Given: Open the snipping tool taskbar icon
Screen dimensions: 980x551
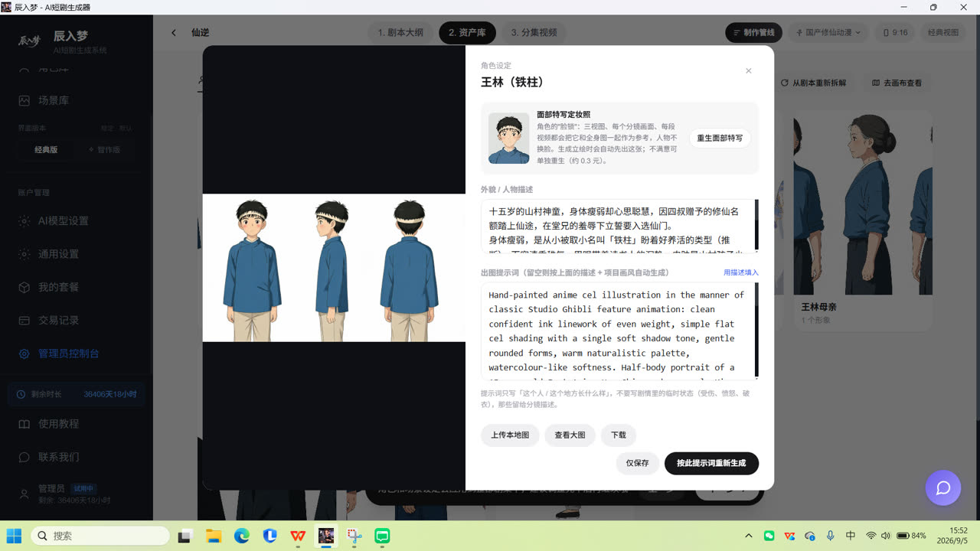Looking at the screenshot, I should 354,536.
